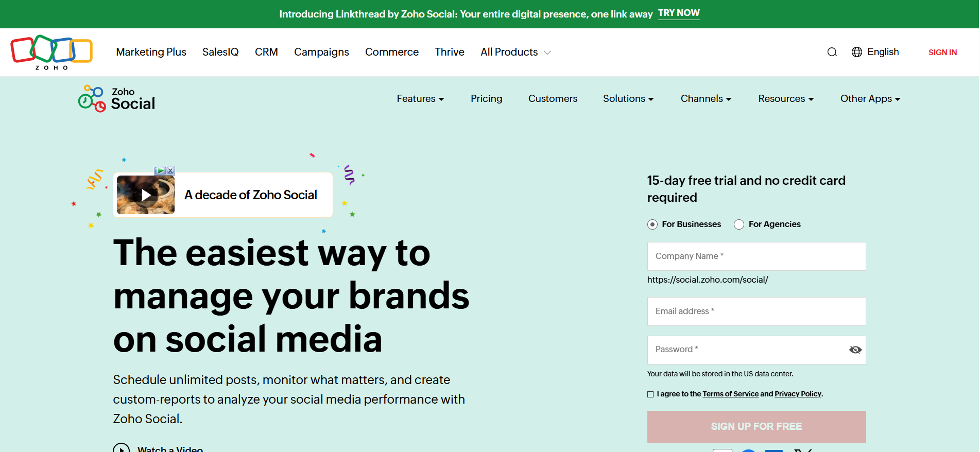980x452 pixels.
Task: Open the Other Apps dropdown
Action: pos(870,98)
